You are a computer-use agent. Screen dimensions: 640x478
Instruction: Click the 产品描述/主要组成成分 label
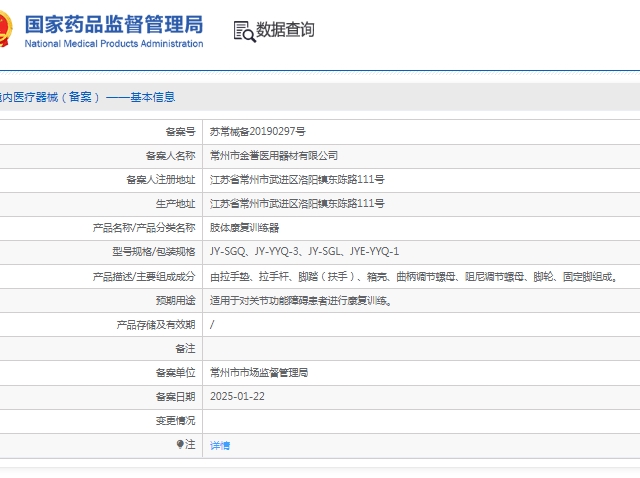coord(144,277)
